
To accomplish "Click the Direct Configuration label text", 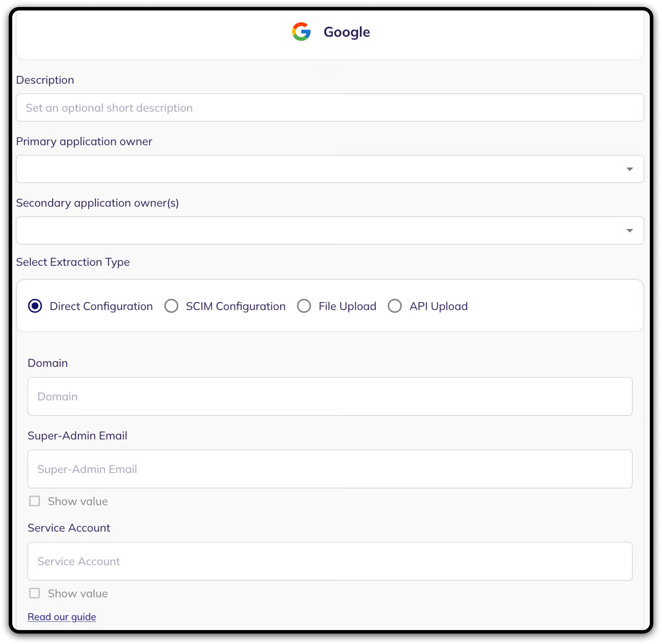I will [101, 307].
